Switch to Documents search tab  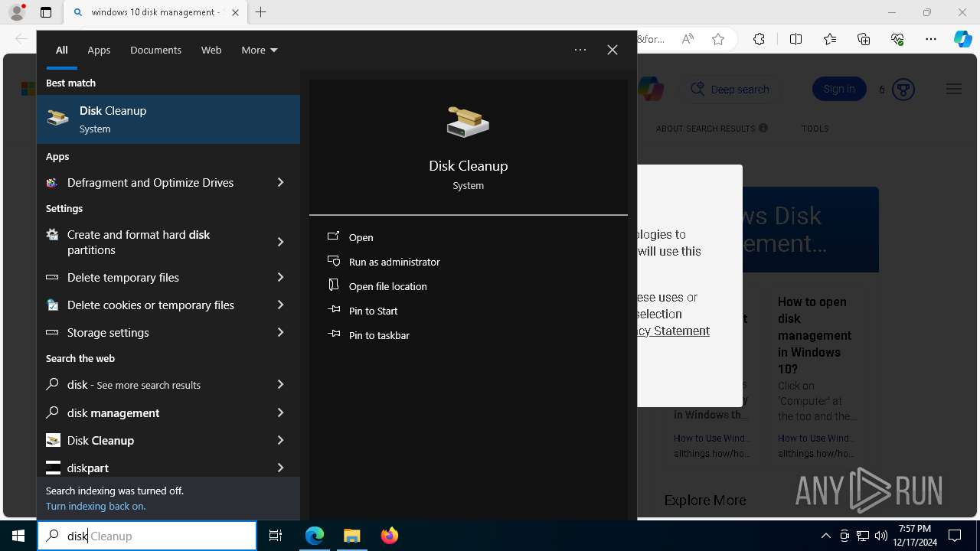coord(155,50)
